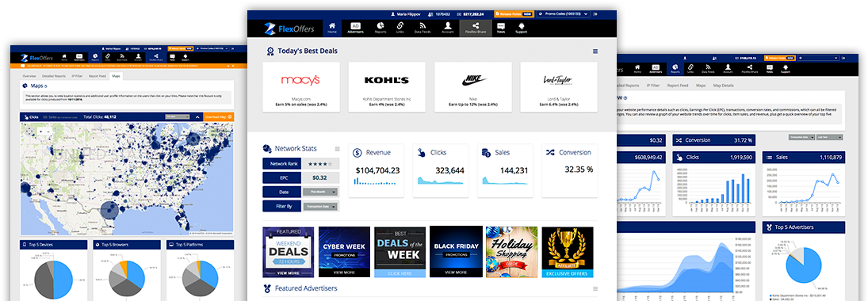
Task: Switch to the Detailed Reports tab
Action: (54, 76)
